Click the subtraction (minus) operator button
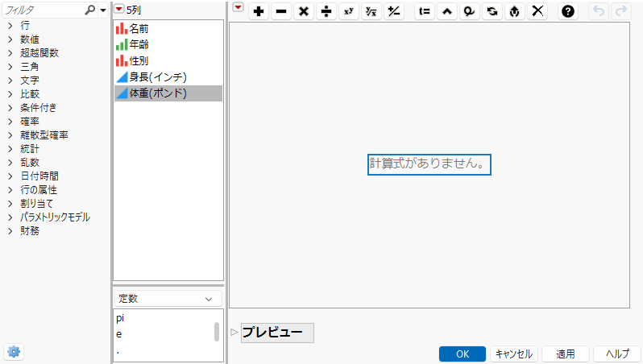This screenshot has height=364, width=643. pyautogui.click(x=281, y=11)
